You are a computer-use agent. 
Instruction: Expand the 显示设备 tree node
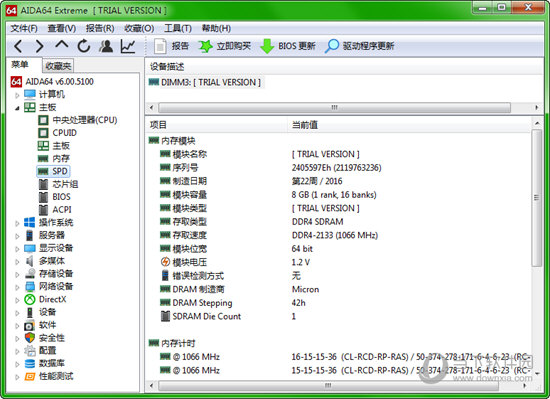(17, 249)
